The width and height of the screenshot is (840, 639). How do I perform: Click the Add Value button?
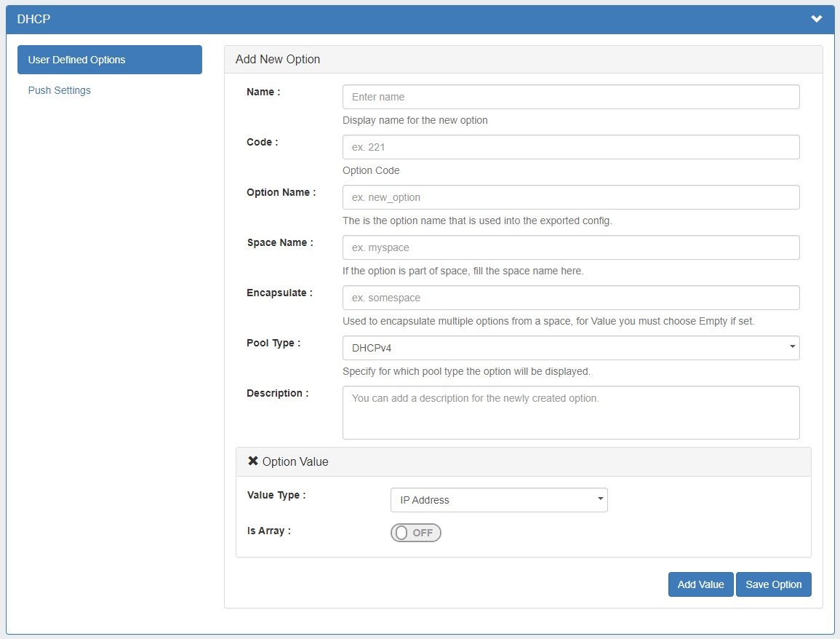click(700, 584)
